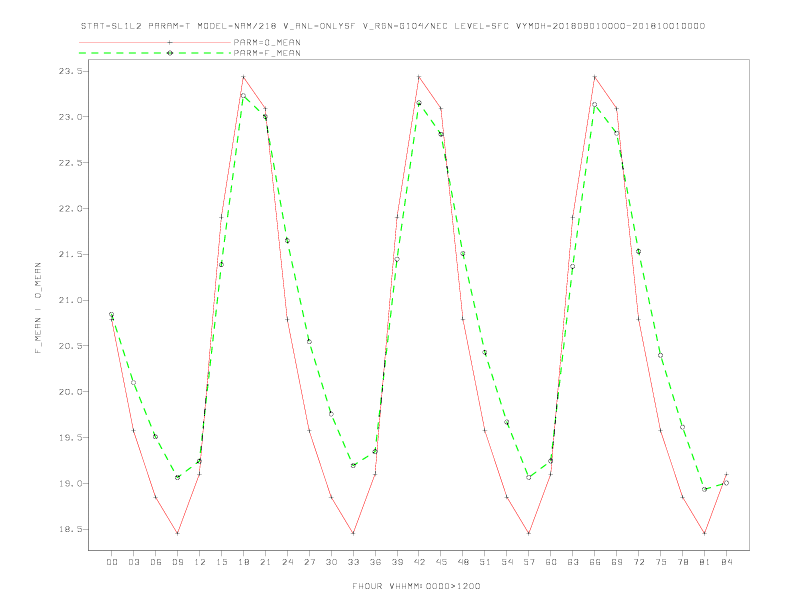Click the x-axis tick label 03
The height and width of the screenshot is (612, 792).
(133, 562)
